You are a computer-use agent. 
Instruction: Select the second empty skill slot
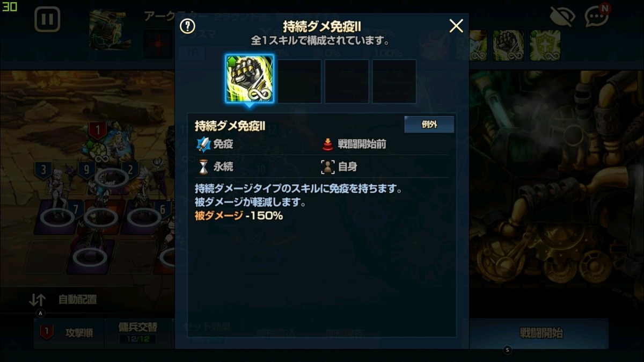click(x=299, y=81)
